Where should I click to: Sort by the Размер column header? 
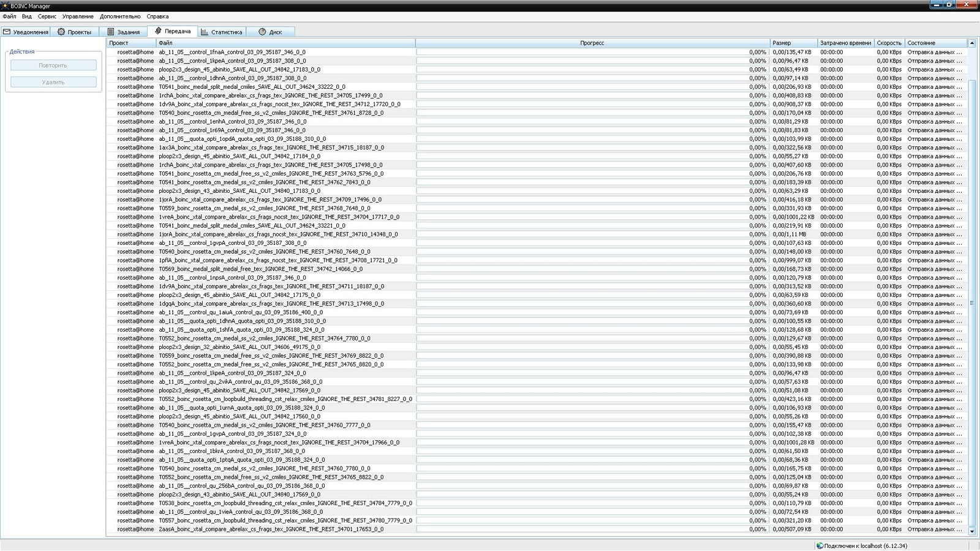click(793, 43)
